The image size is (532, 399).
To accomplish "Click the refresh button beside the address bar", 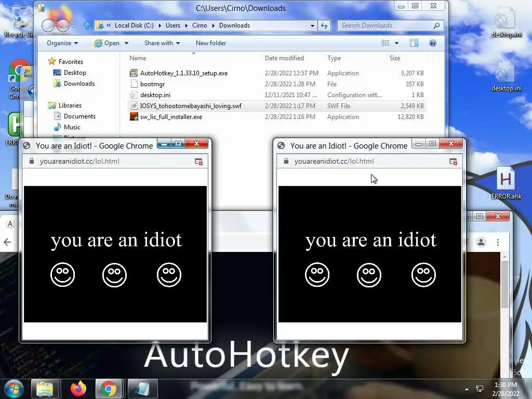I will coord(324,25).
